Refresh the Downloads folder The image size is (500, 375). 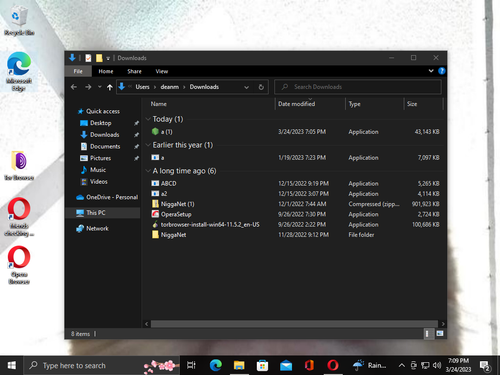(261, 87)
